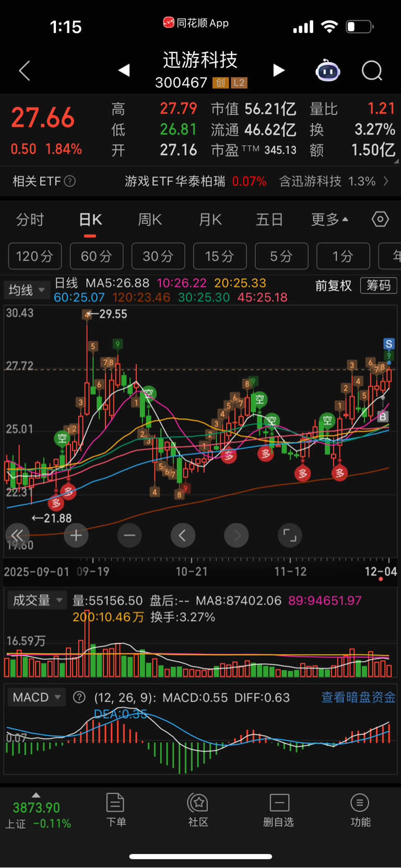Image resolution: width=401 pixels, height=868 pixels.
Task: Open the 均线 indicator dropdown
Action: (x=27, y=290)
